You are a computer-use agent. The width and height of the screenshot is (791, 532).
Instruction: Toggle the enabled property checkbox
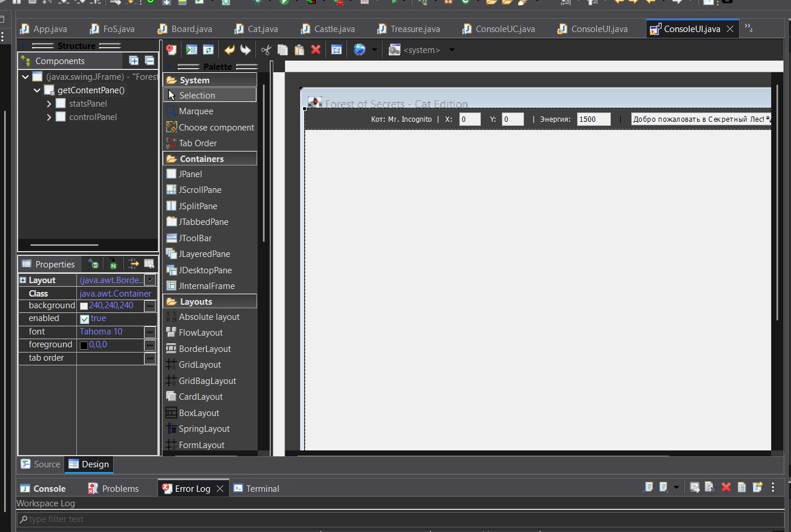point(85,319)
